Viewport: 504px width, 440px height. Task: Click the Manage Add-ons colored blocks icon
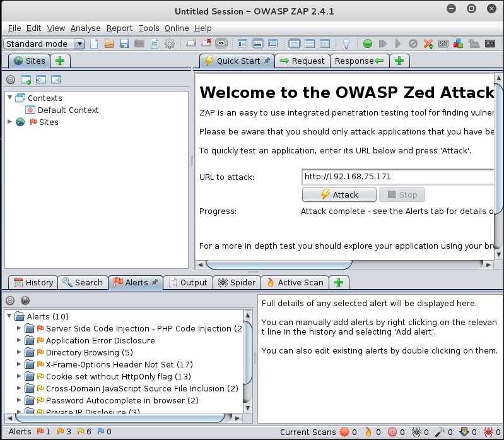point(459,44)
